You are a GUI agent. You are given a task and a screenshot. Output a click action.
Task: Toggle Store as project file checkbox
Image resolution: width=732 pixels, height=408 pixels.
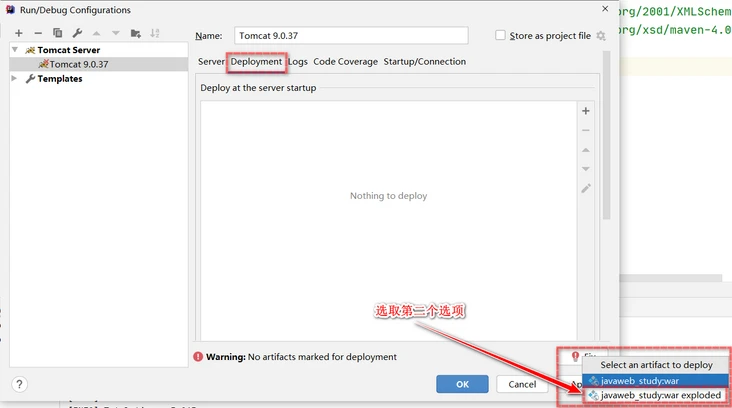click(500, 35)
